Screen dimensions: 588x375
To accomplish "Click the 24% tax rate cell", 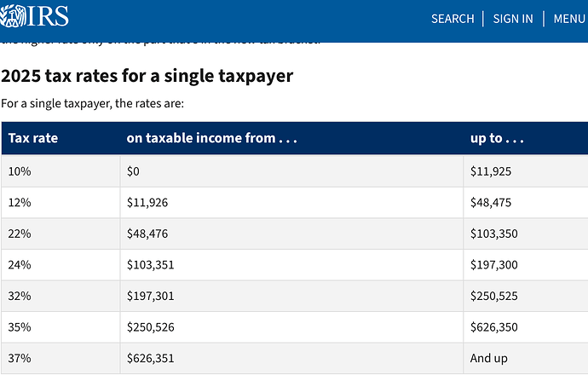I will click(x=61, y=265).
